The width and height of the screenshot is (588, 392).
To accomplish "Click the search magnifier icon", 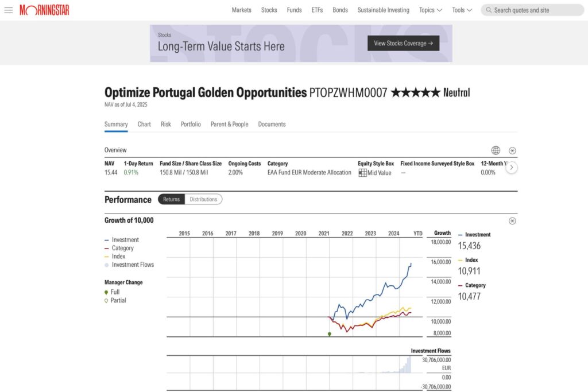I will pos(488,10).
